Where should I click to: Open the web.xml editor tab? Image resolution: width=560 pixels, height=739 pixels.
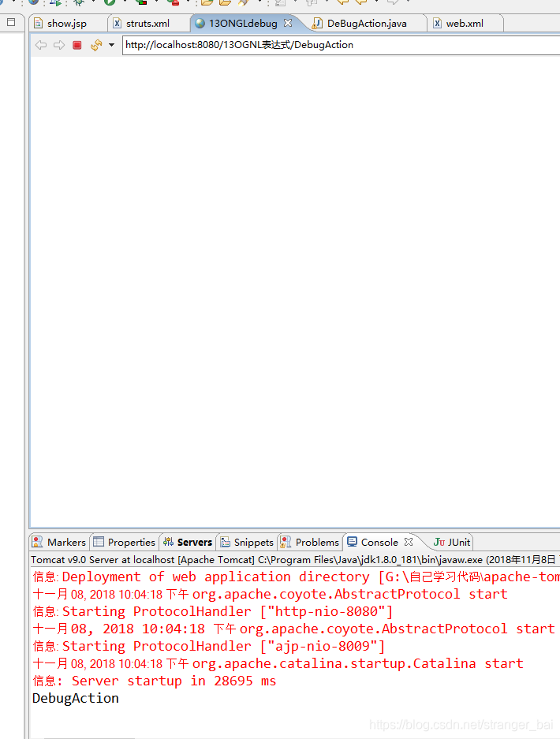[465, 24]
